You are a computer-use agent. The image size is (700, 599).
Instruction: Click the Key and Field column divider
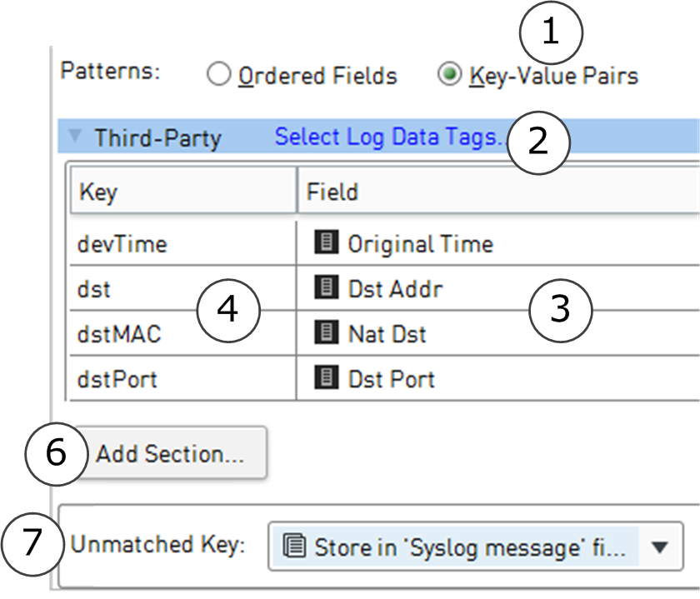(x=297, y=192)
